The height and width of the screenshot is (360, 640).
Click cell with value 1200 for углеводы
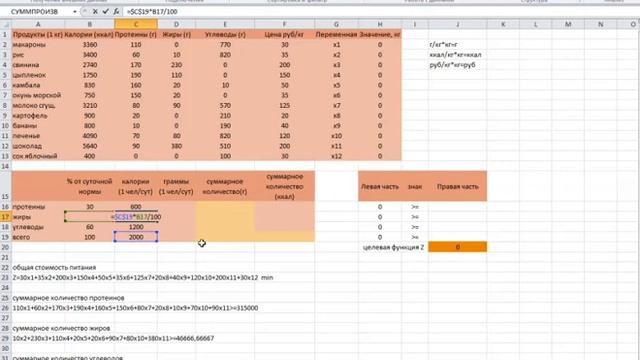tap(136, 227)
